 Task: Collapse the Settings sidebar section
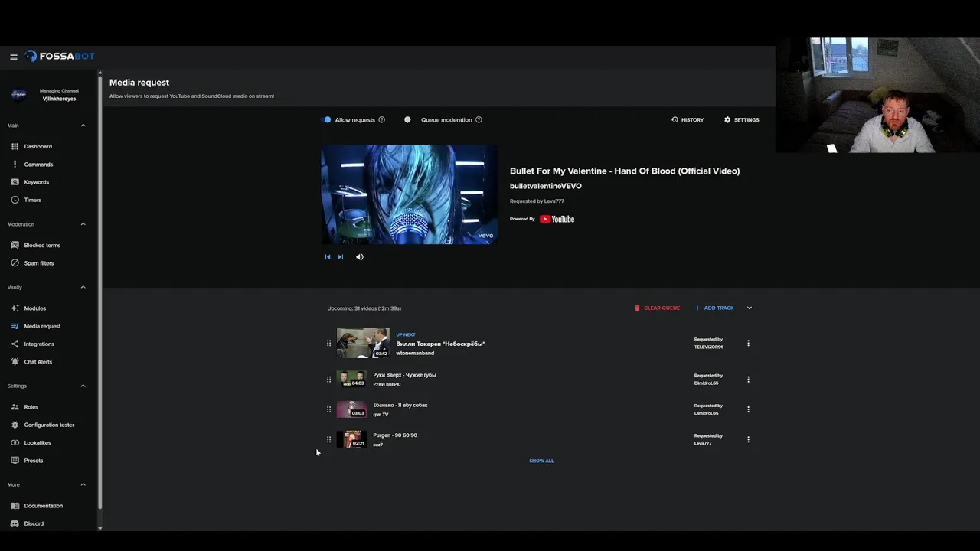[83, 386]
